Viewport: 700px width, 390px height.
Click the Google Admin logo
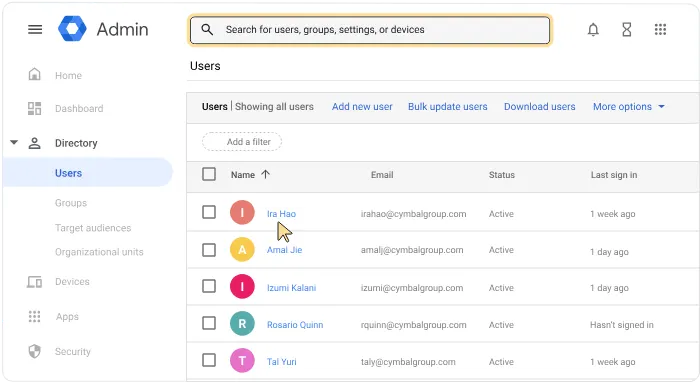[x=72, y=29]
